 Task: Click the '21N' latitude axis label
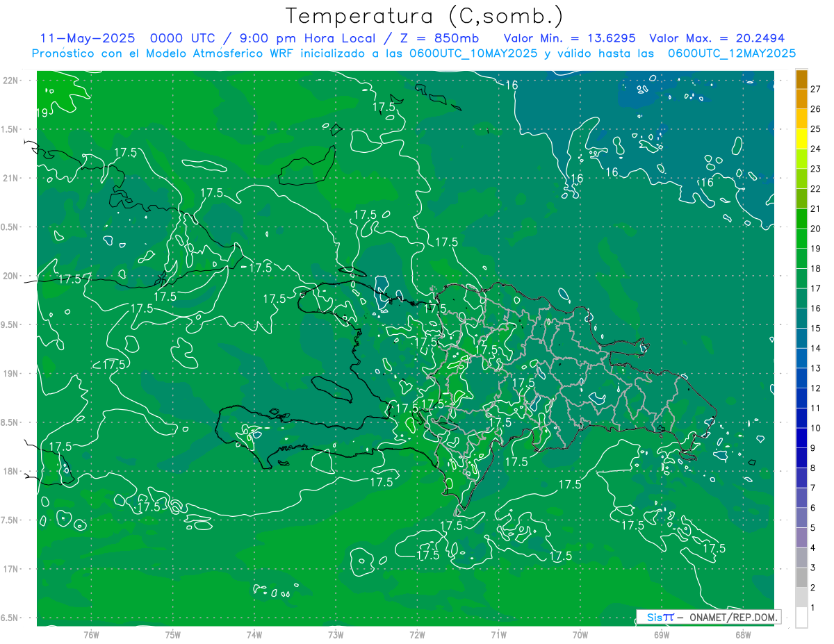tap(10, 178)
